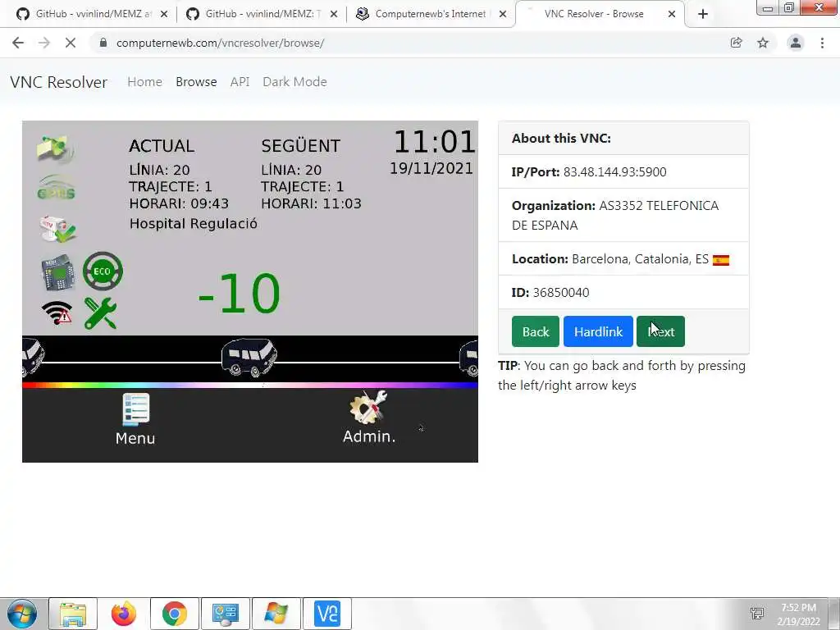840x630 pixels.
Task: Click the ID 36850040 text
Action: click(550, 293)
